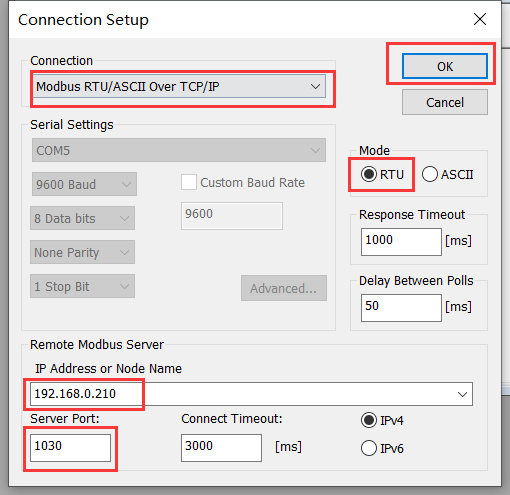The width and height of the screenshot is (510, 495).
Task: Click the Server Port field showing 1030
Action: point(70,448)
